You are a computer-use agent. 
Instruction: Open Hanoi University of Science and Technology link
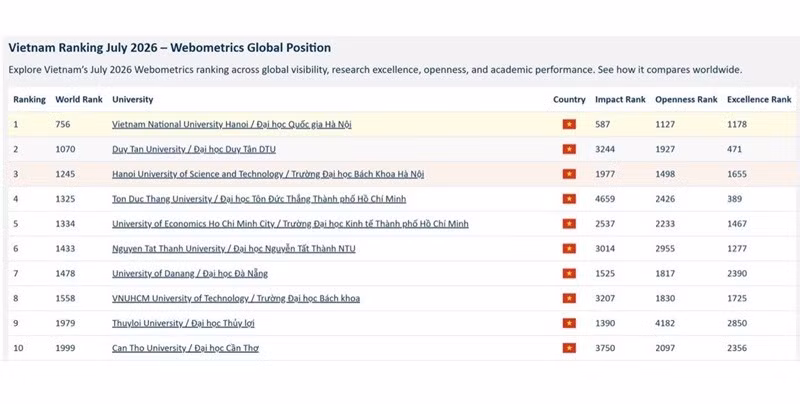[268, 174]
